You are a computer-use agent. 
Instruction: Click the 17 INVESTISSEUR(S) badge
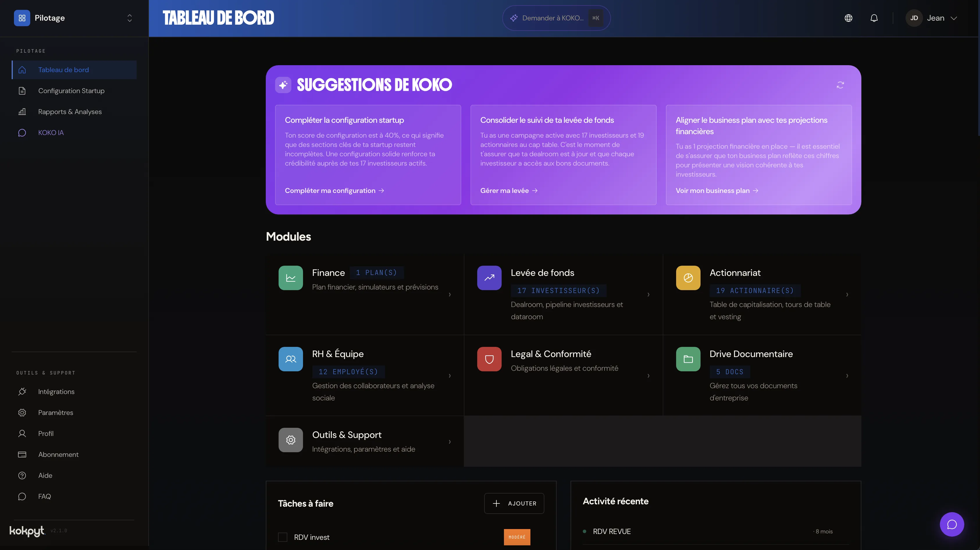(x=558, y=291)
